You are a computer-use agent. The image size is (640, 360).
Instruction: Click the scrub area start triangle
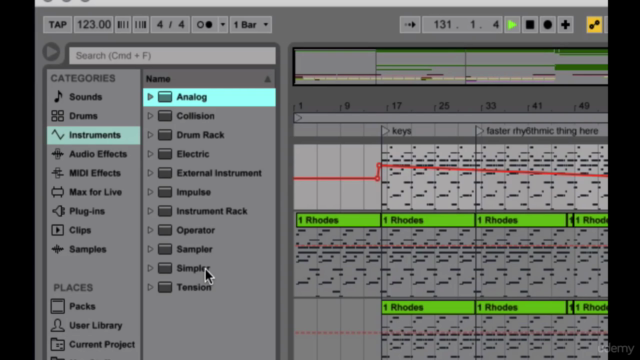pos(298,118)
